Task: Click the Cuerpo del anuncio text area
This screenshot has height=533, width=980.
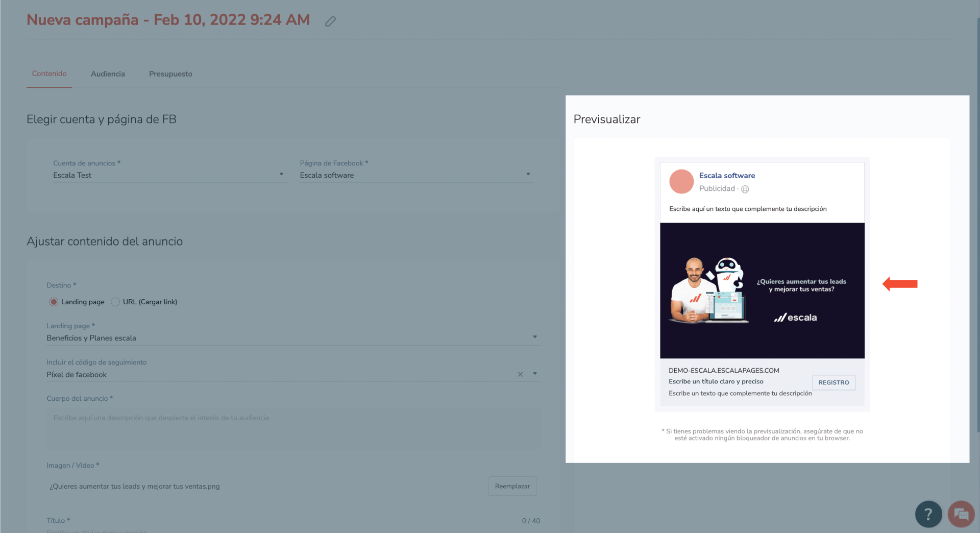Action: point(293,428)
